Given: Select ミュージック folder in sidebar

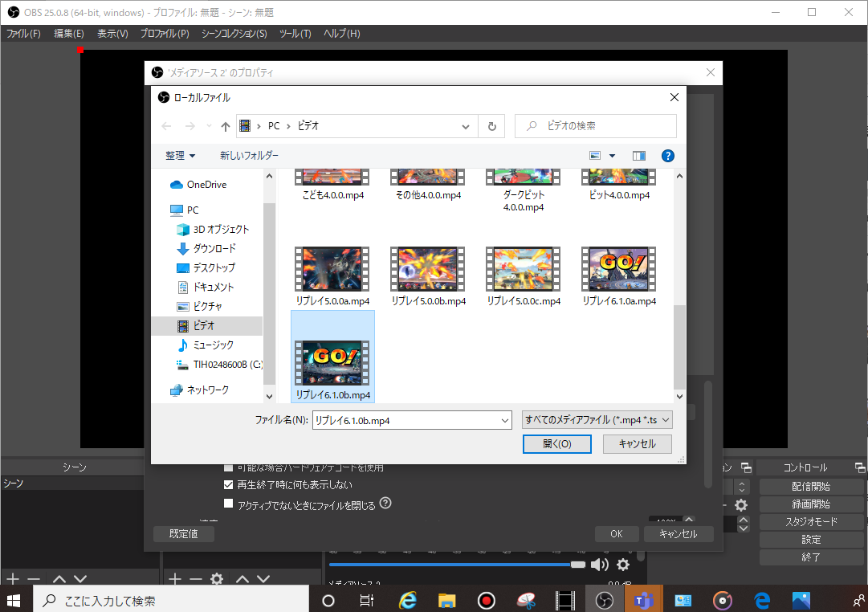Looking at the screenshot, I should click(x=206, y=345).
